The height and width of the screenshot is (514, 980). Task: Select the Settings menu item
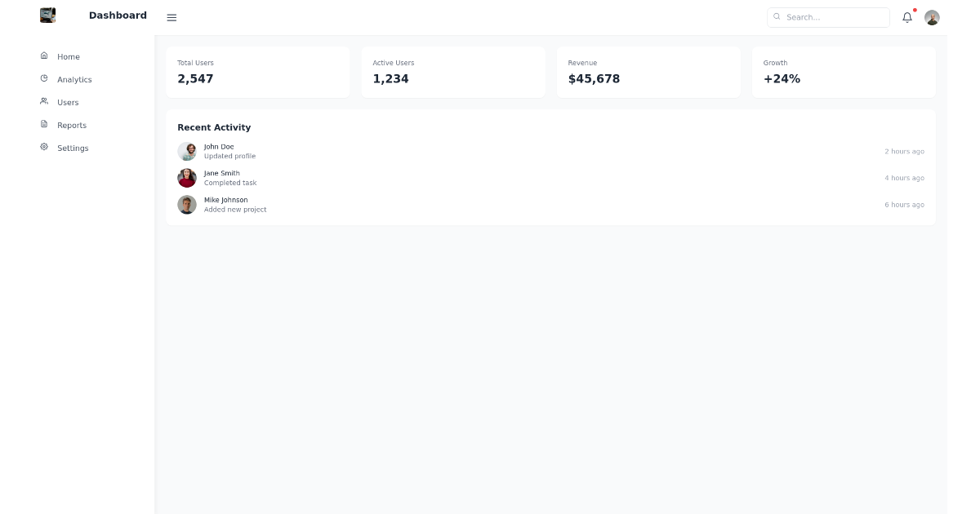click(73, 148)
